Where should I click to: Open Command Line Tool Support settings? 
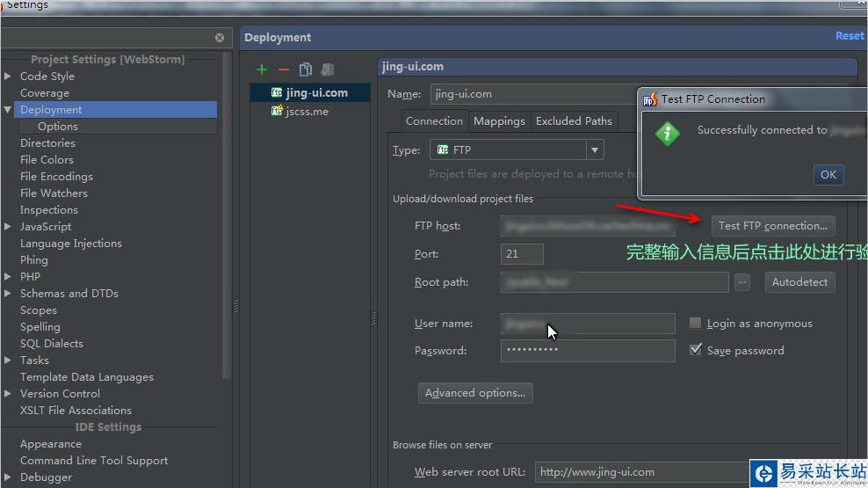click(x=93, y=461)
